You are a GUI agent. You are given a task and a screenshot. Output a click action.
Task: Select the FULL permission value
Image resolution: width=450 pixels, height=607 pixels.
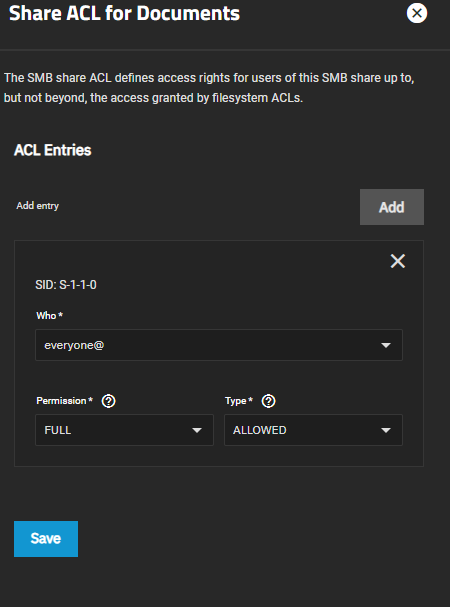coord(57,430)
